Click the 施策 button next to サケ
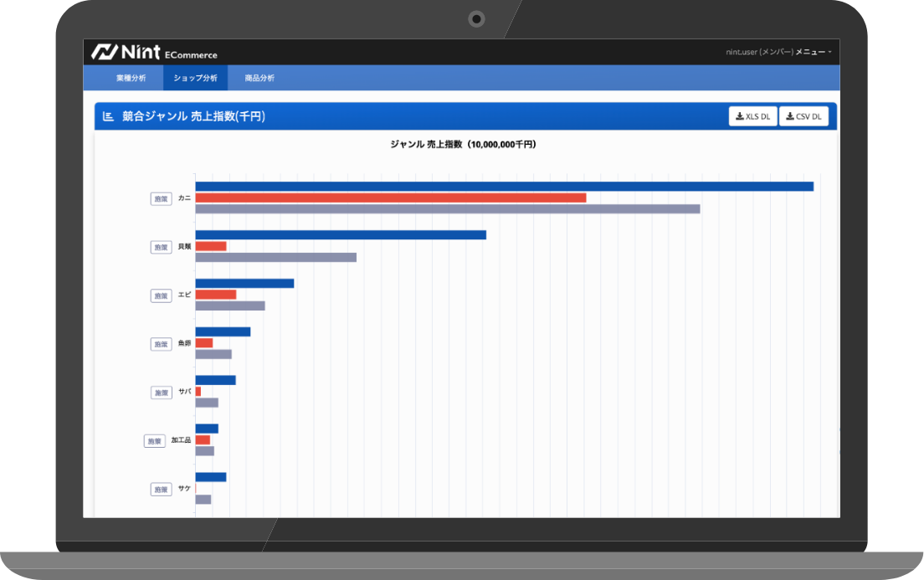The image size is (924, 580). 161,490
